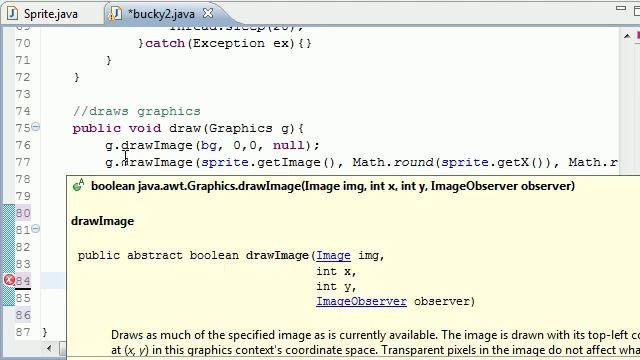Open the ImageObserver link in Javadoc
This screenshot has width=640, height=360.
(x=361, y=301)
